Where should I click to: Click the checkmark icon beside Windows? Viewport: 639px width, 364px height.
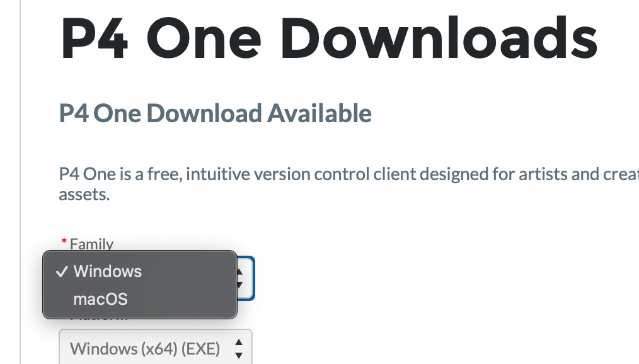coord(62,271)
